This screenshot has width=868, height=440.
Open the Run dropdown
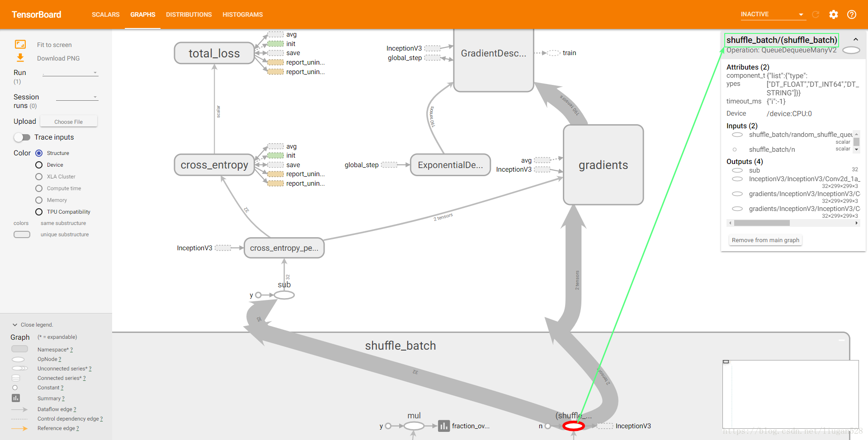70,72
